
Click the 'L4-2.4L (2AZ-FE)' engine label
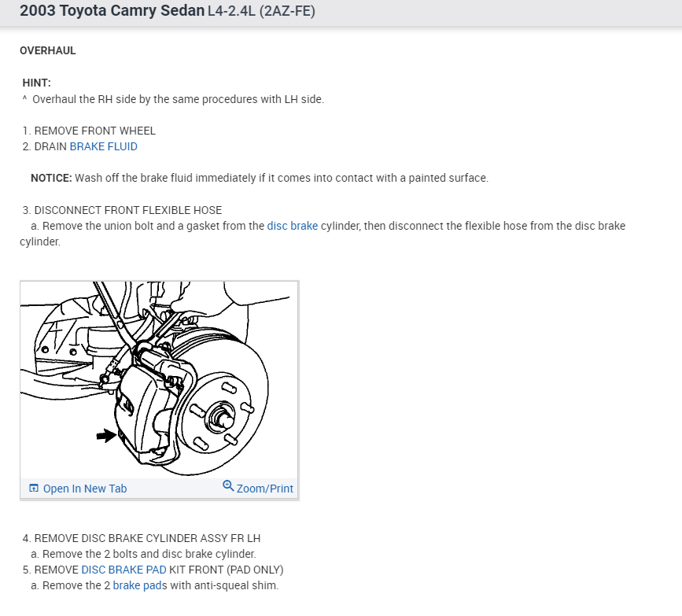pyautogui.click(x=261, y=11)
